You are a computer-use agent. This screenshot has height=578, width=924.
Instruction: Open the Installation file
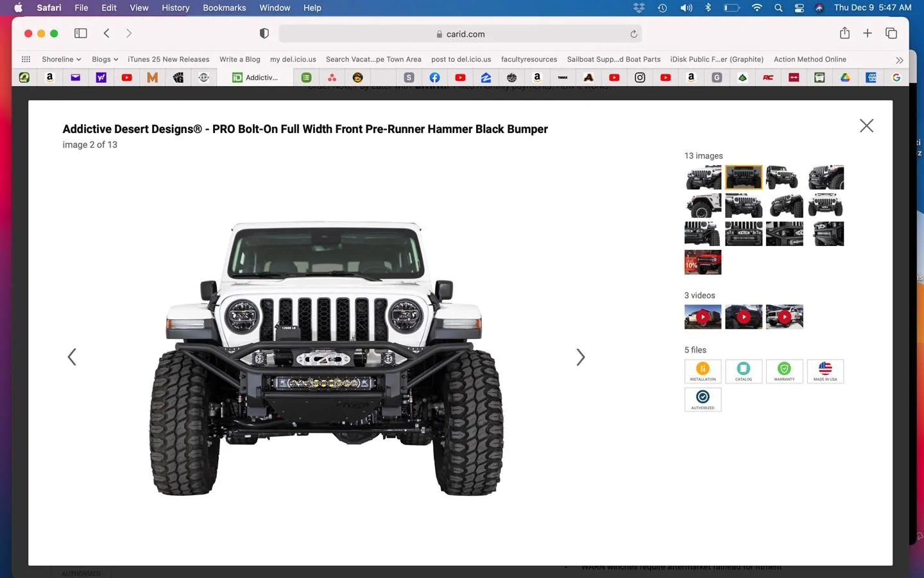pyautogui.click(x=703, y=371)
